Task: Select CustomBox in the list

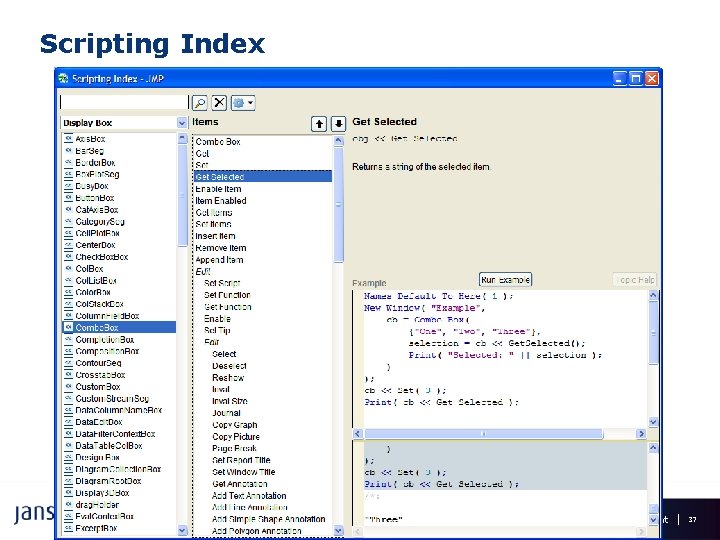Action: click(98, 387)
